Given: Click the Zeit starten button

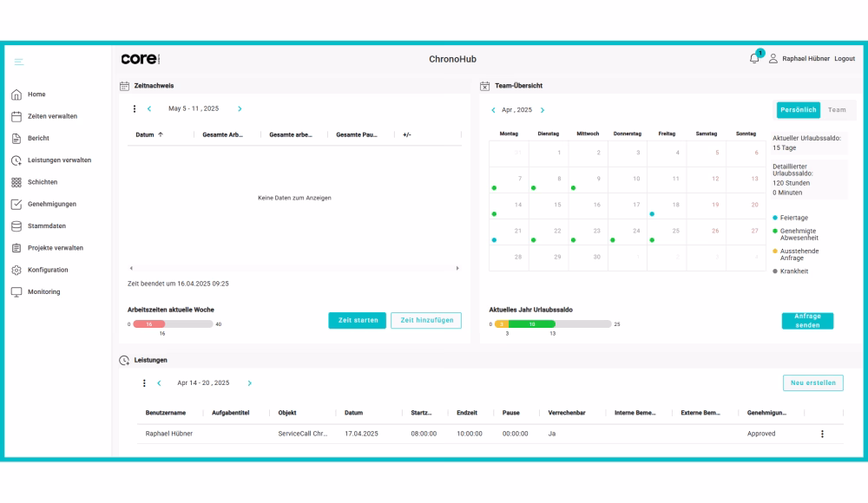Looking at the screenshot, I should [357, 320].
